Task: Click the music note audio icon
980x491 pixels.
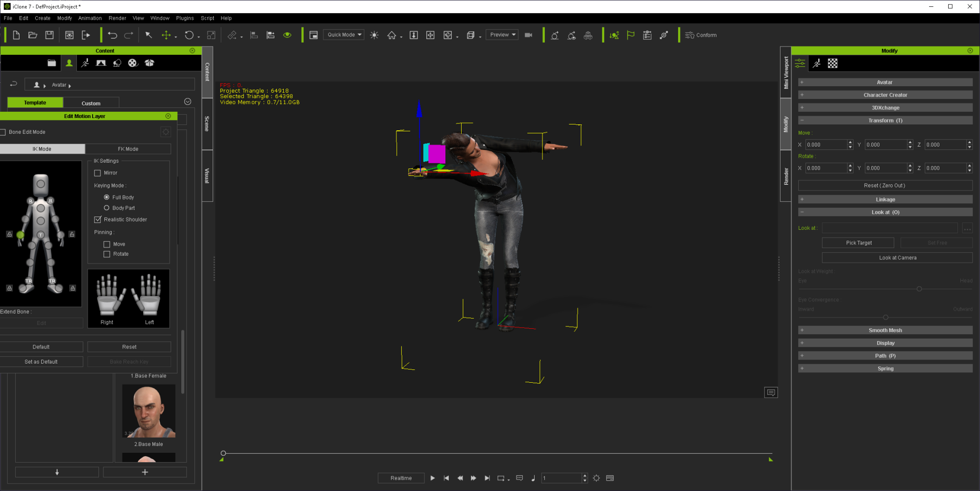Action: click(x=533, y=478)
